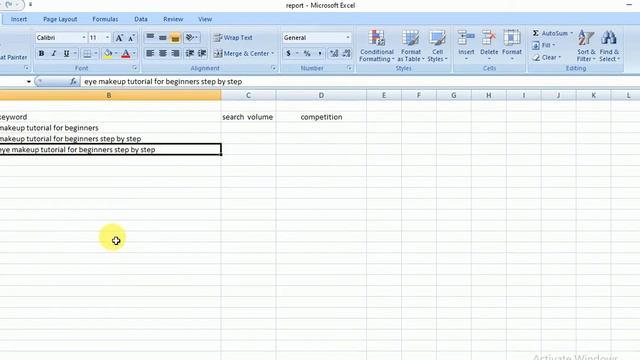Bottom align cell contents
The width and height of the screenshot is (640, 360).
tap(175, 38)
